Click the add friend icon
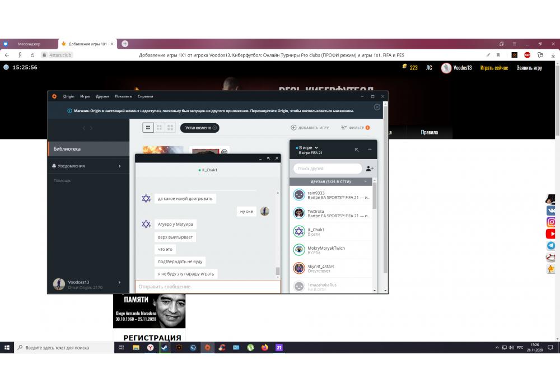Image resolution: width=560 pixels, height=392 pixels. [x=369, y=169]
